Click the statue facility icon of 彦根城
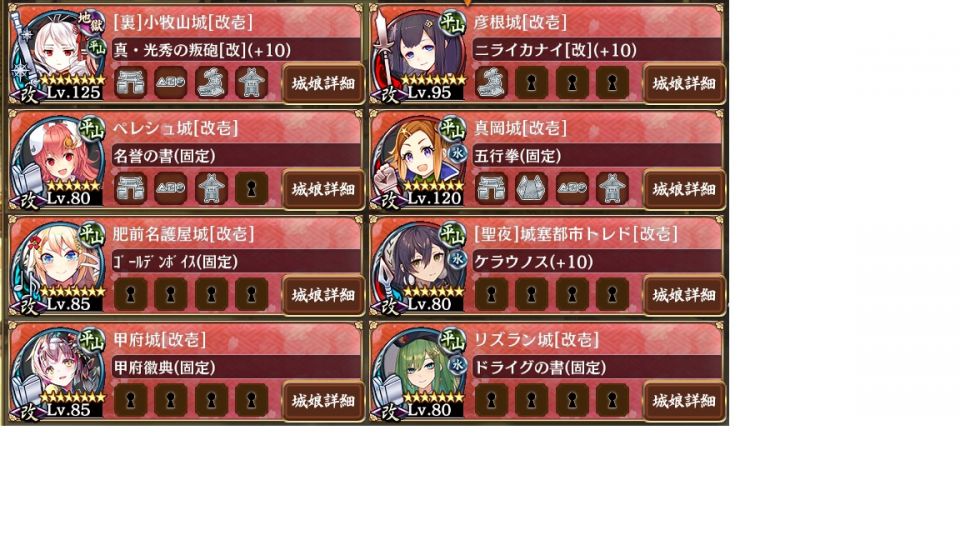The width and height of the screenshot is (960, 540). [492, 83]
